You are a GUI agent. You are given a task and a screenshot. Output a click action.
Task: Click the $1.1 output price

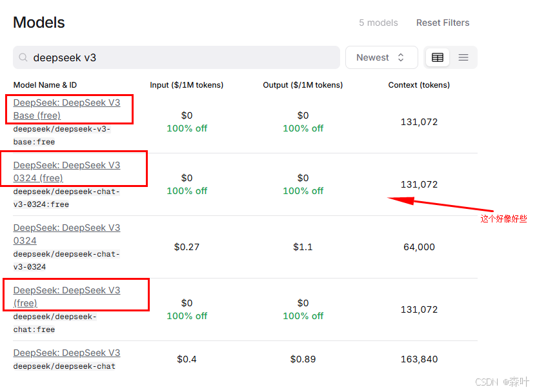click(x=303, y=247)
